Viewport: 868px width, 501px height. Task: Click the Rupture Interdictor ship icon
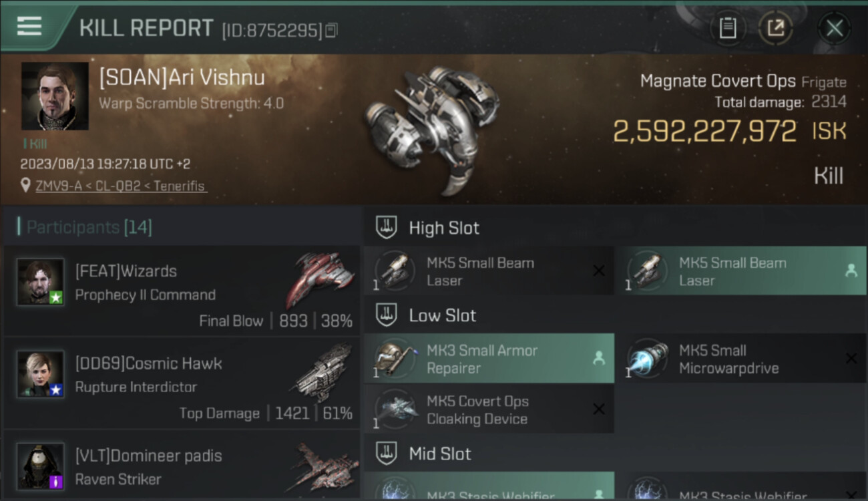coord(321,373)
